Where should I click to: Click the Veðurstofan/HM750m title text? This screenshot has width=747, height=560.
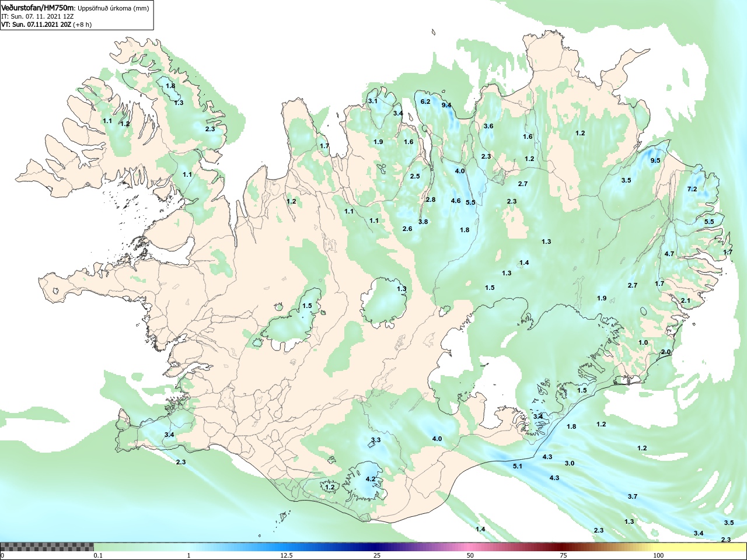[x=38, y=8]
